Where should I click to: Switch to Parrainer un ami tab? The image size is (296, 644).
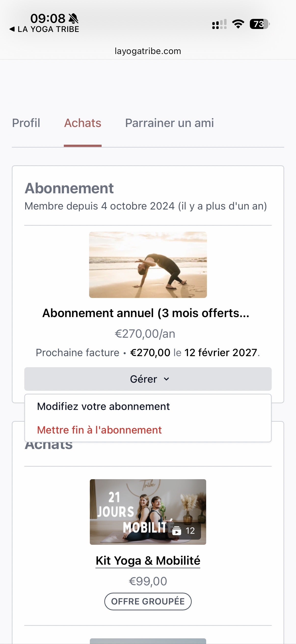[169, 123]
